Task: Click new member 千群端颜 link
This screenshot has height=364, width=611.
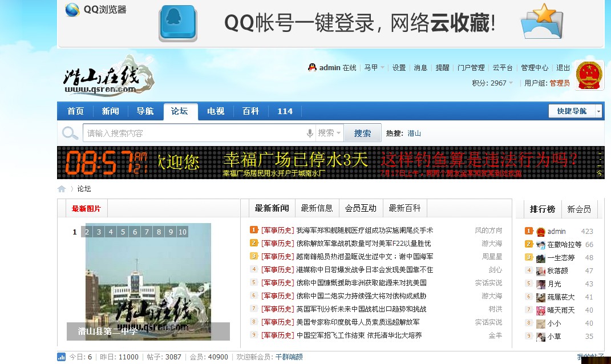Action: point(289,357)
